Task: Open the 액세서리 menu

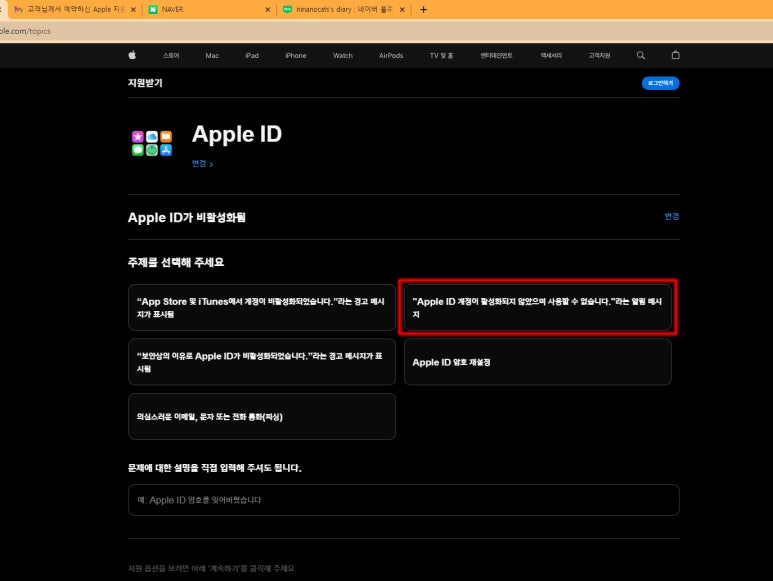Action: (551, 56)
